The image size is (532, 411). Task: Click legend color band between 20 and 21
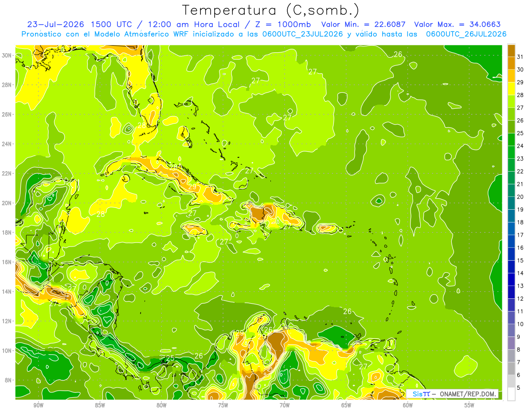pos(511,191)
